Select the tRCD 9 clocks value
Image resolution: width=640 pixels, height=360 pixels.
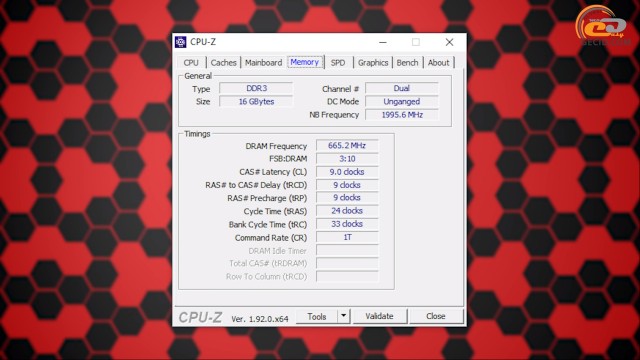pos(347,185)
